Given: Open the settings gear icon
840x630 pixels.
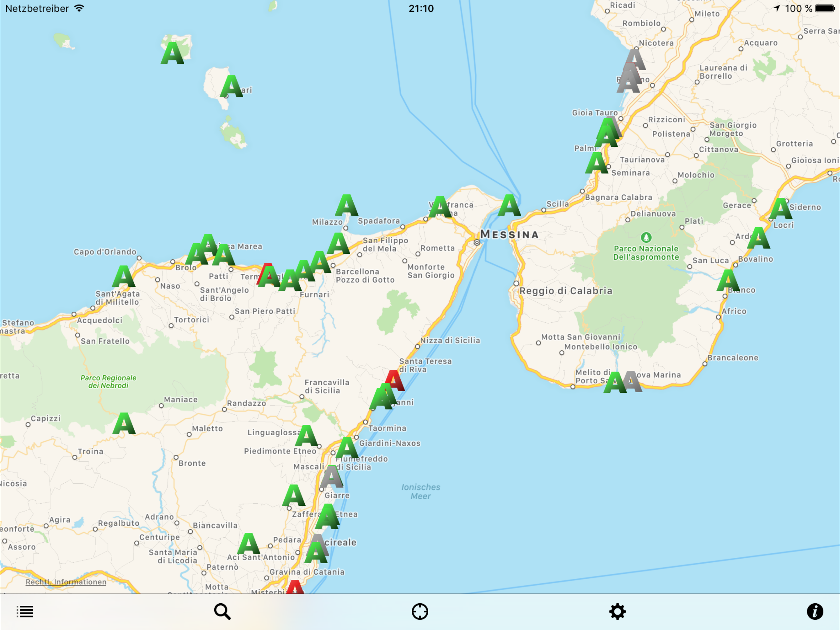Looking at the screenshot, I should [x=617, y=612].
